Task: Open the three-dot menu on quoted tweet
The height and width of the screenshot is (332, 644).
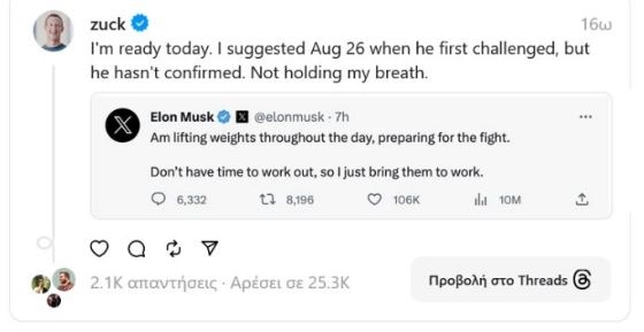Action: pos(585,117)
